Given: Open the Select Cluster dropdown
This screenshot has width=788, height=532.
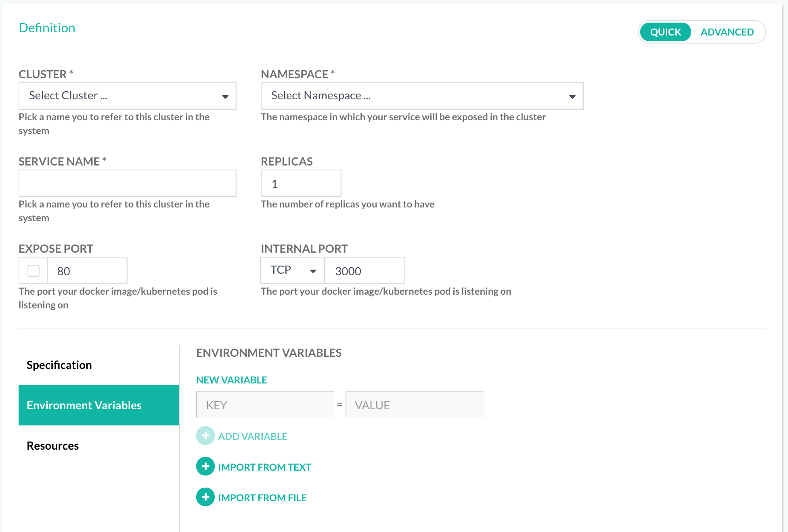Looking at the screenshot, I should point(128,96).
